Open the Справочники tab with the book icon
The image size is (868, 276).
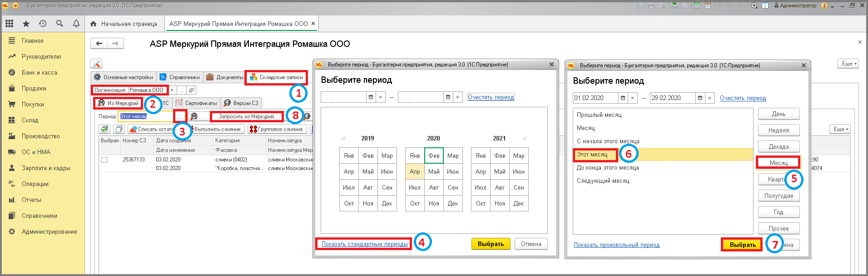(180, 77)
